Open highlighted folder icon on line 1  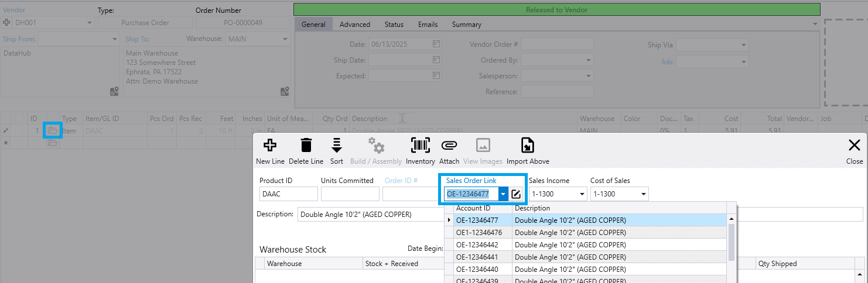pos(53,130)
